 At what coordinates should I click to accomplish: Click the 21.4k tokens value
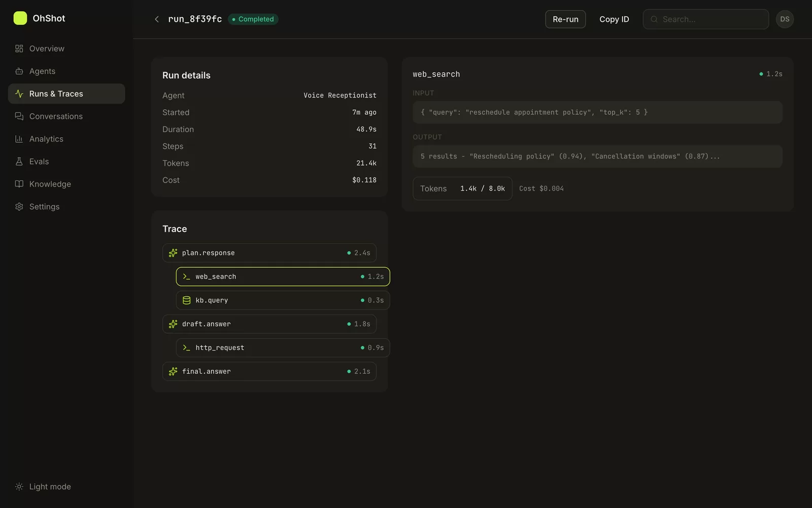(366, 163)
